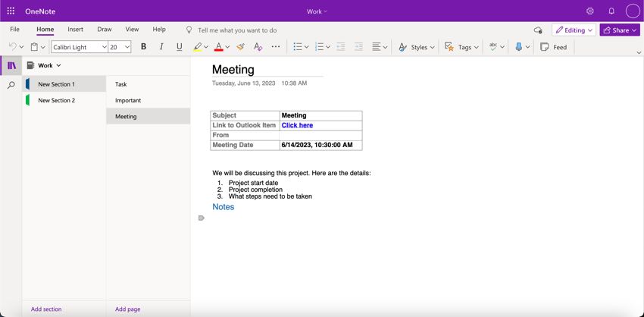Image resolution: width=644 pixels, height=317 pixels.
Task: Select the Format Painter brush icon
Action: (240, 47)
